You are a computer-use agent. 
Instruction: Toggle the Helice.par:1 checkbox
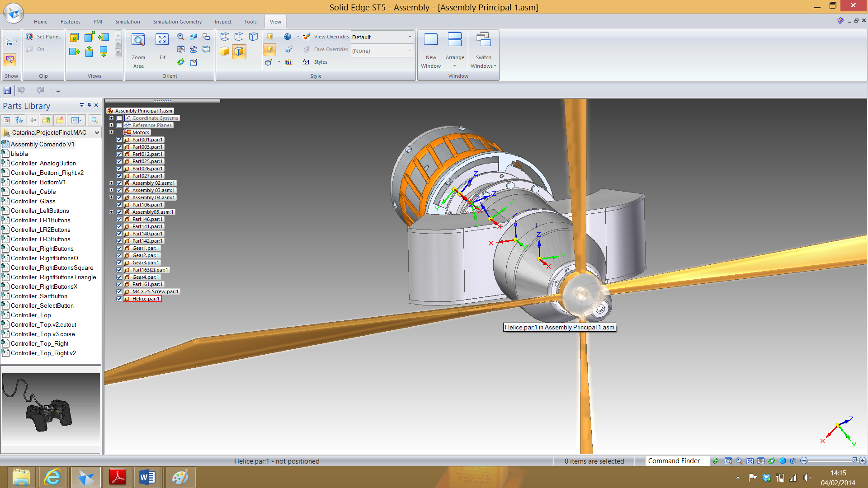pyautogui.click(x=119, y=299)
